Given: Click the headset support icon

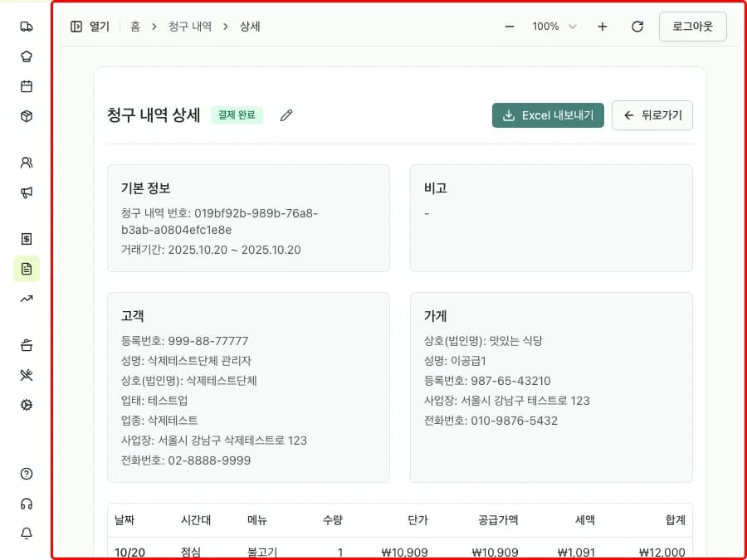Looking at the screenshot, I should pyautogui.click(x=26, y=503).
